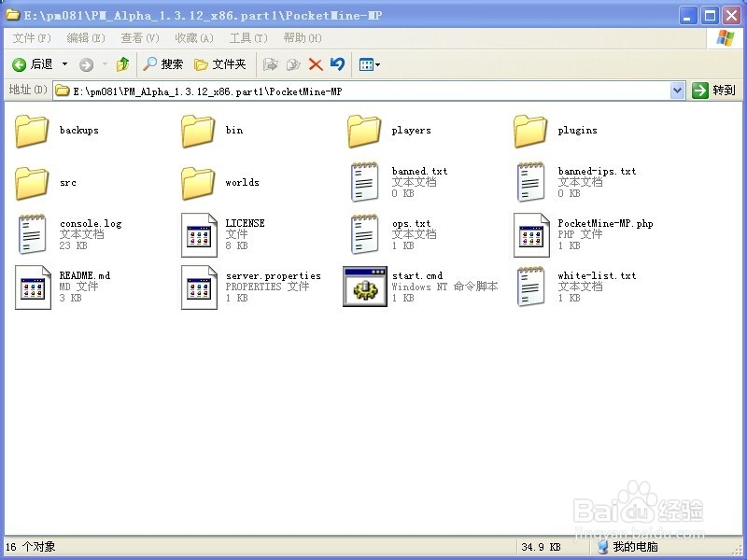747x560 pixels.
Task: Click the banned.txt file name
Action: 419,171
